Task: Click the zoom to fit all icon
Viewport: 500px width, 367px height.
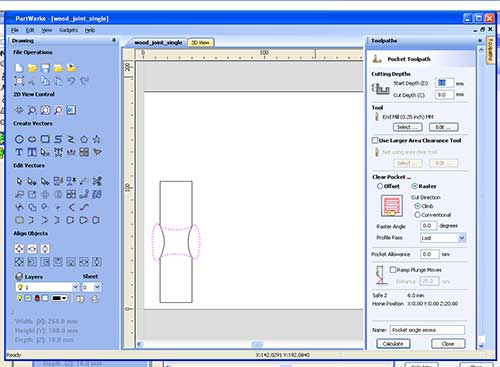Action: coord(45,110)
